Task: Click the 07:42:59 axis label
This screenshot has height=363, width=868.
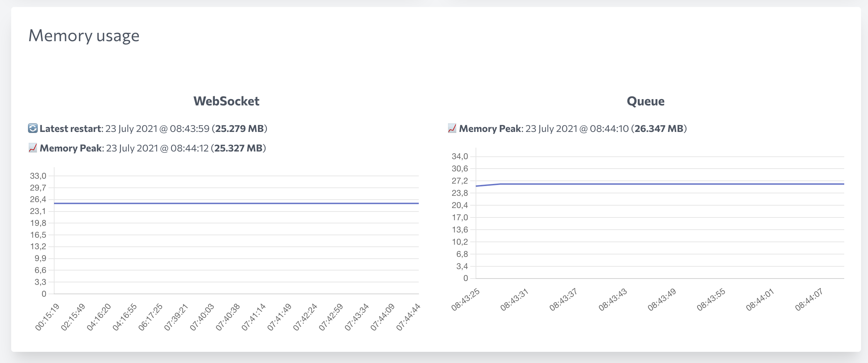Action: pos(331,317)
